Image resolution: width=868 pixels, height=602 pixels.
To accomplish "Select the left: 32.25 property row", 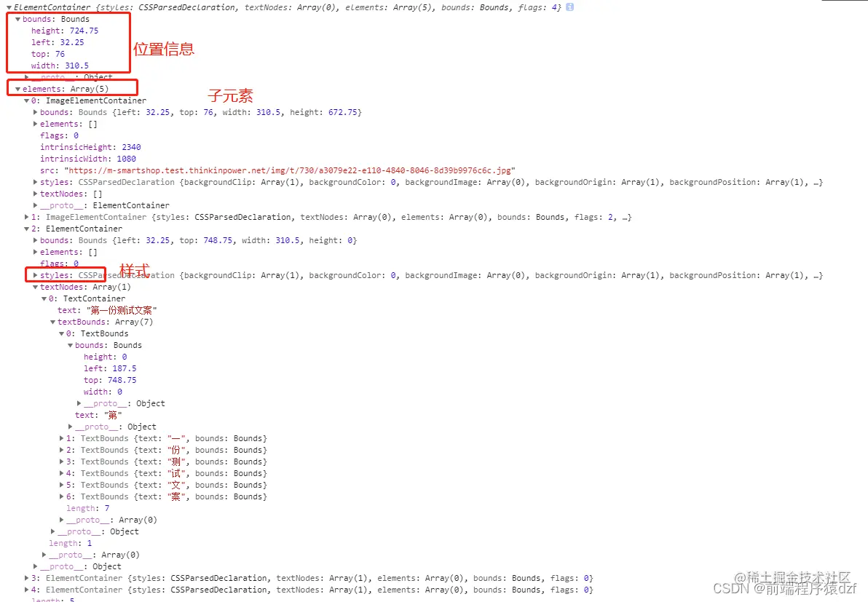I will [x=58, y=43].
